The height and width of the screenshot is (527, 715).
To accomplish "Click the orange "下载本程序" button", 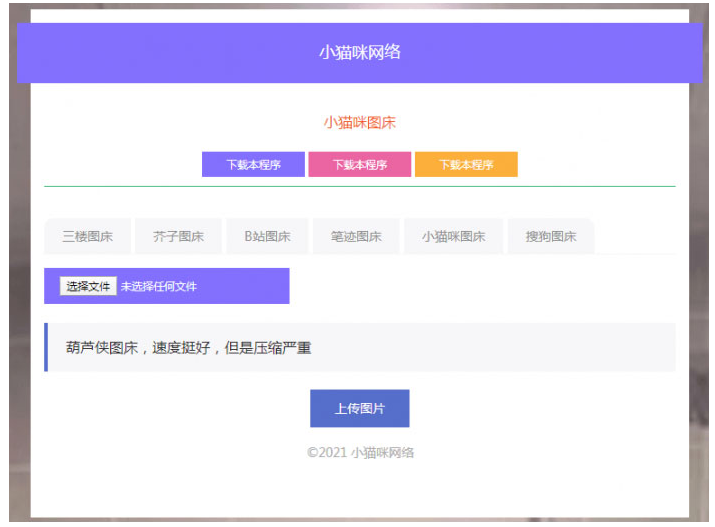I will coord(466,165).
